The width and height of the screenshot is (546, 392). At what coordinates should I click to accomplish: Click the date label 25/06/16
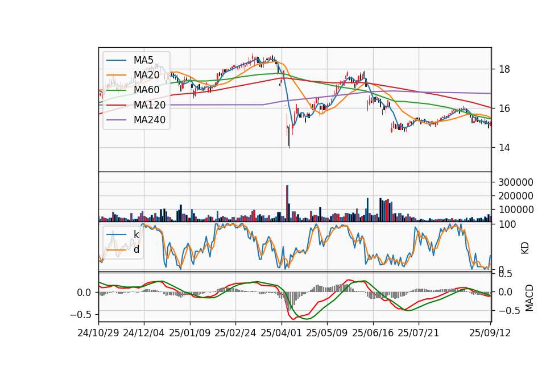tap(373, 333)
